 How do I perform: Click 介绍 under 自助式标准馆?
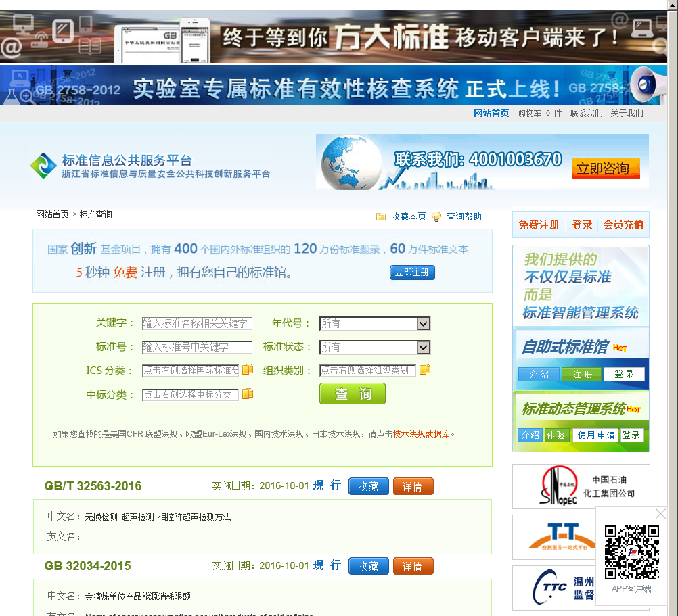pyautogui.click(x=539, y=374)
